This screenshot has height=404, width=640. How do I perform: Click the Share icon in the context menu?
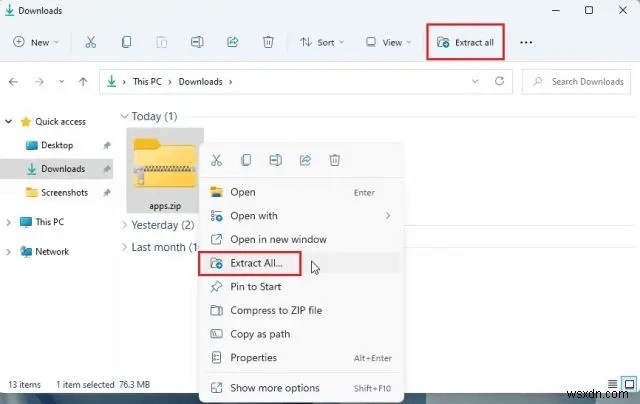pos(305,160)
